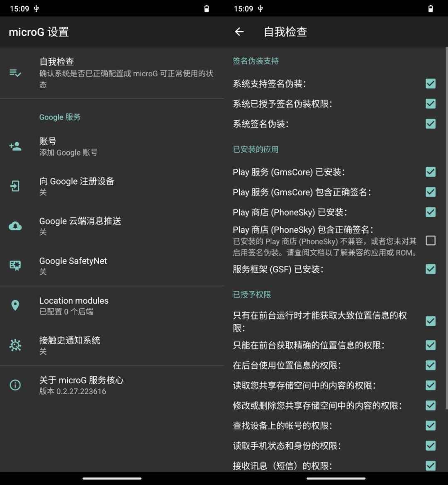
Task: Click the SafetyNet badge icon
Action: [15, 266]
